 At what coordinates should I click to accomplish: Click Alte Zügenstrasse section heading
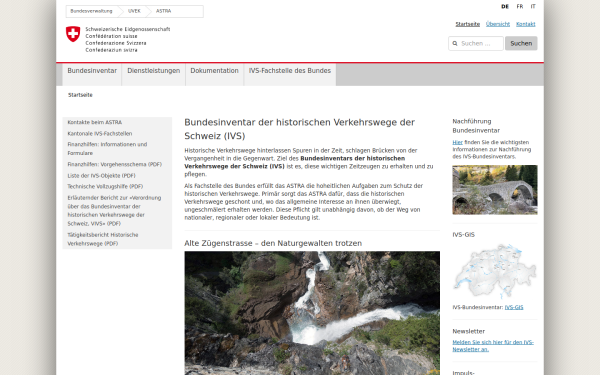coord(273,243)
